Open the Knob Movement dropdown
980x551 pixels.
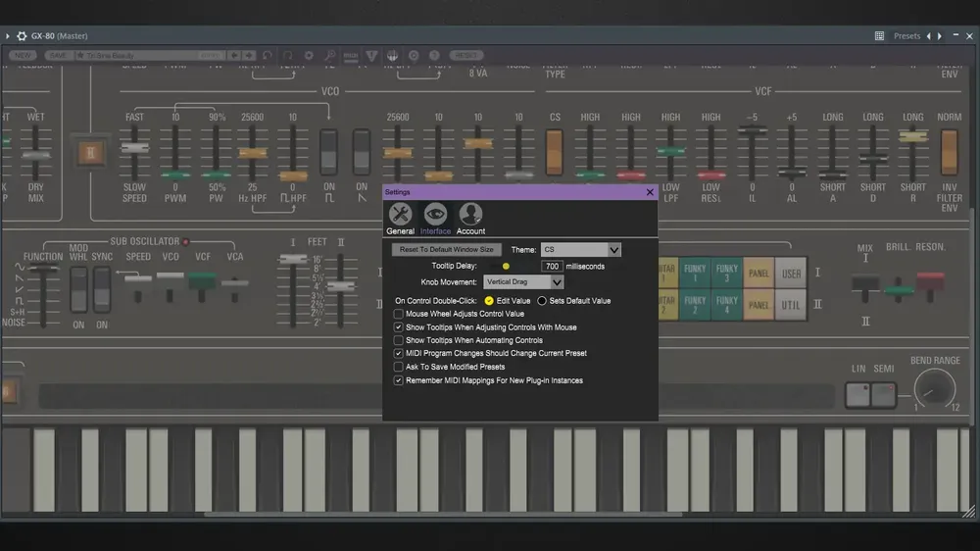tap(523, 282)
